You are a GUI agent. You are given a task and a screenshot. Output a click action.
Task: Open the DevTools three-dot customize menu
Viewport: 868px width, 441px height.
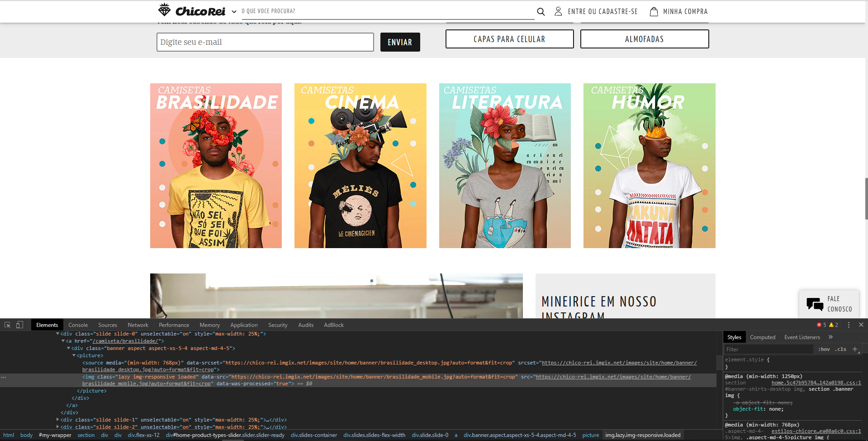[849, 325]
